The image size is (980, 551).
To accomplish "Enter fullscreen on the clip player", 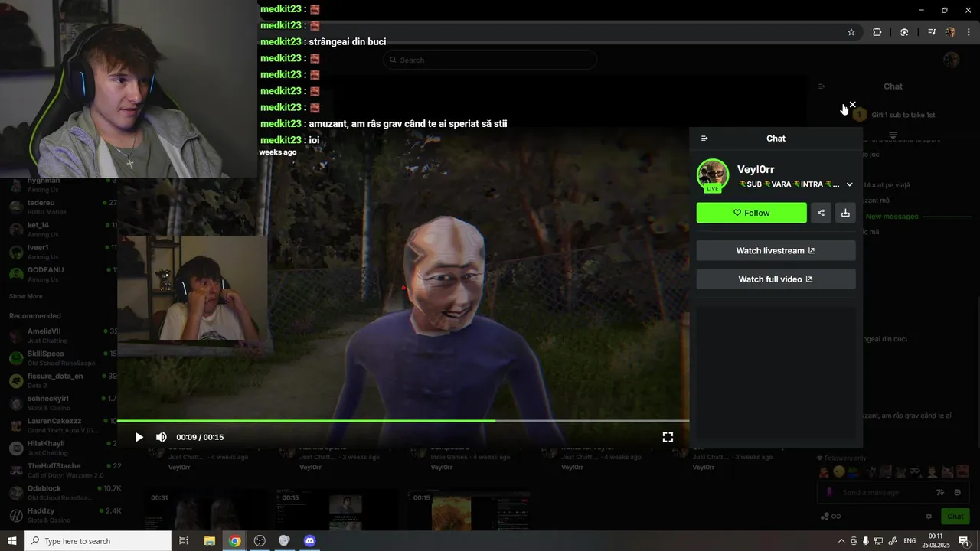I will point(668,437).
